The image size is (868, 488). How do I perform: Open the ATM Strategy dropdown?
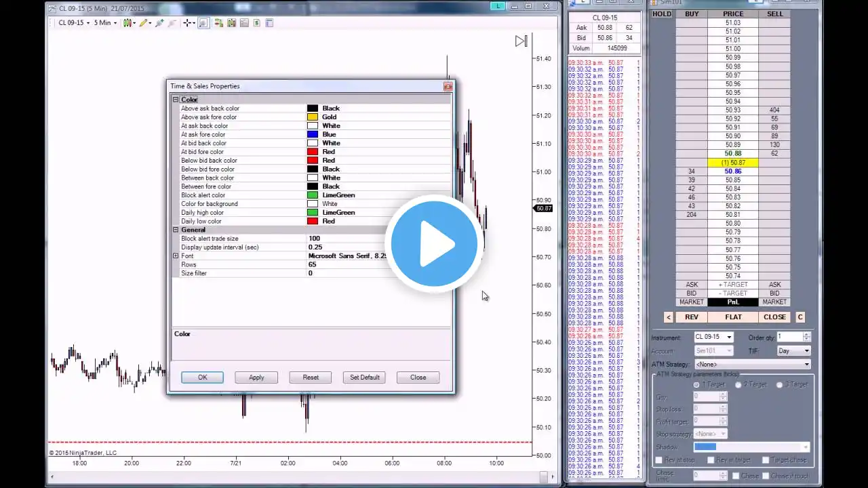pyautogui.click(x=752, y=365)
